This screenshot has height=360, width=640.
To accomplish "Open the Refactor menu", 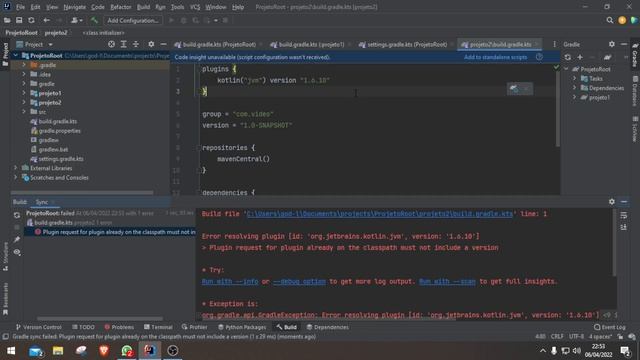I will coord(121,7).
